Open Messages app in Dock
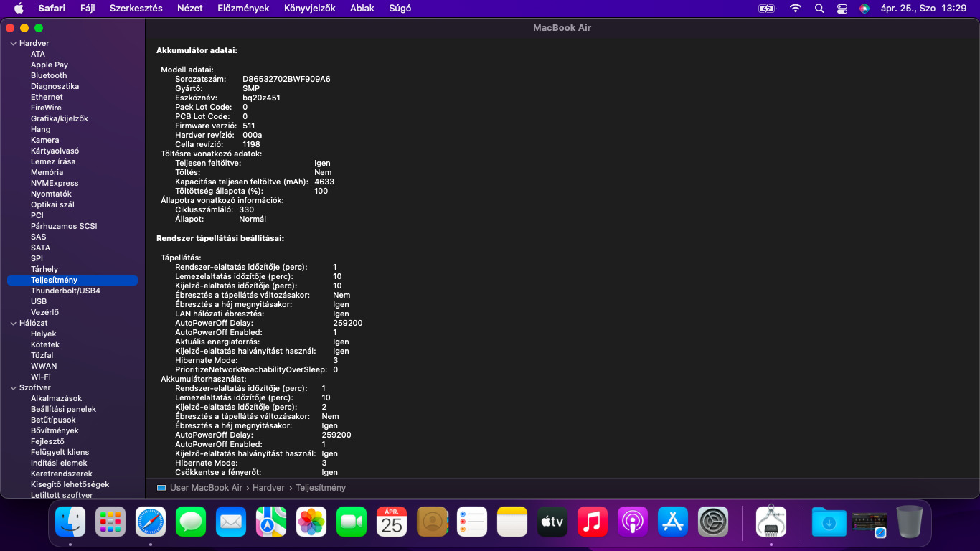Viewport: 980px width, 551px height. click(191, 522)
